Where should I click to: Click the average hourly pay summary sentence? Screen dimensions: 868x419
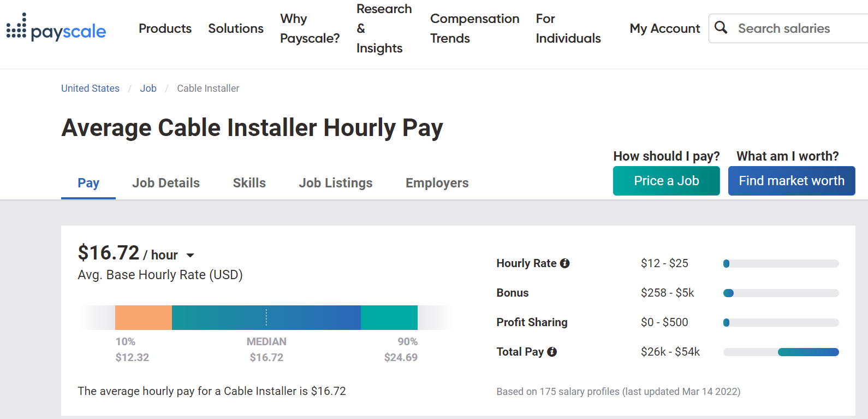pyautogui.click(x=212, y=391)
